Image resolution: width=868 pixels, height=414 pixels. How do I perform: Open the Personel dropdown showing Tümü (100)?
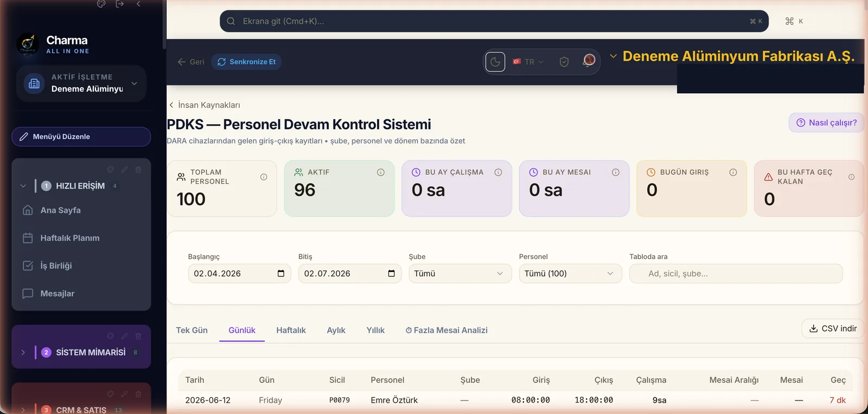click(x=570, y=274)
